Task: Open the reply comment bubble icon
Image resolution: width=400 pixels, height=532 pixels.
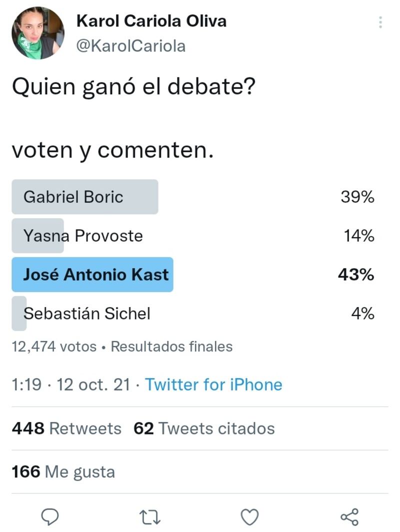Action: pyautogui.click(x=50, y=516)
